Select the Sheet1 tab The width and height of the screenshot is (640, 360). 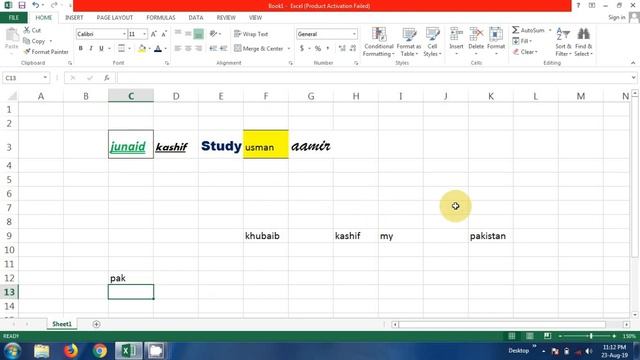pyautogui.click(x=62, y=324)
